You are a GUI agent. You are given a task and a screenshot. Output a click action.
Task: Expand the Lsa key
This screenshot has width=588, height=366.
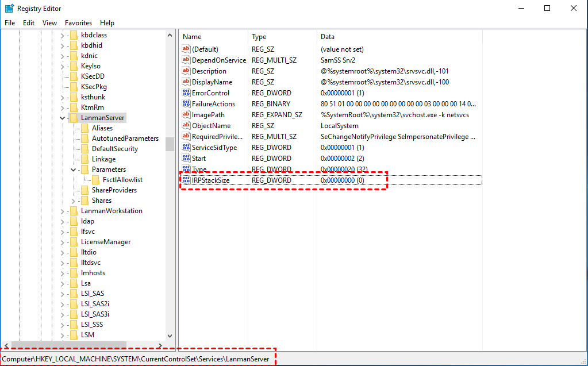[62, 283]
